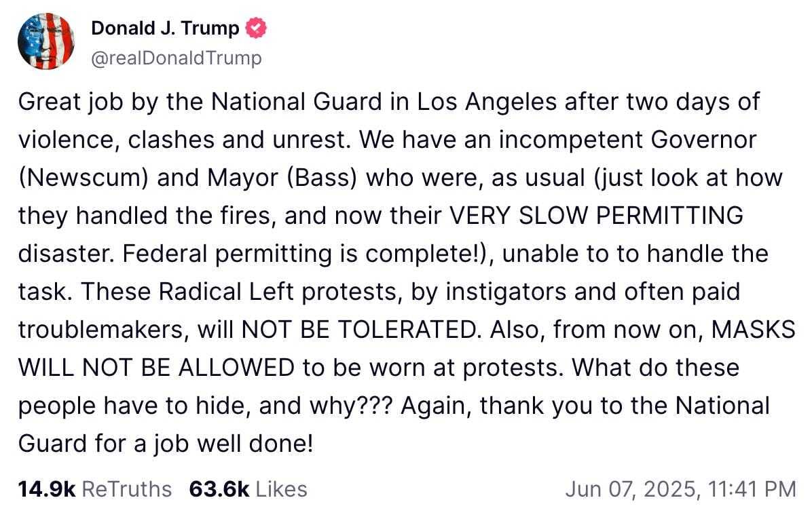Click the NOT BE TOLERATED phrase
This screenshot has height=517, width=812.
pos(358,330)
